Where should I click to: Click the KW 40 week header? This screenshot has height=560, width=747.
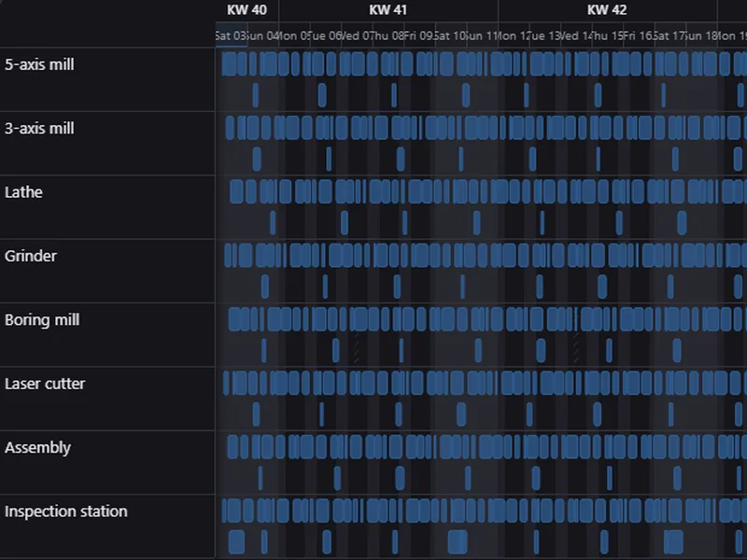247,10
